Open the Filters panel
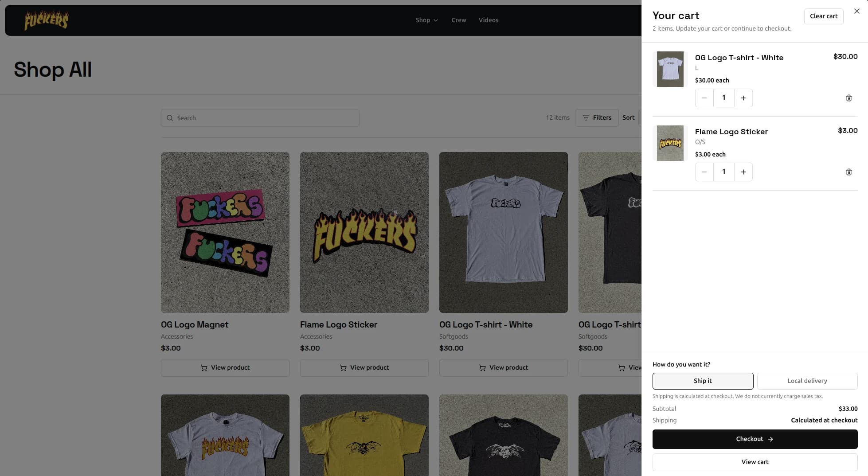Image resolution: width=868 pixels, height=476 pixels. (x=597, y=118)
